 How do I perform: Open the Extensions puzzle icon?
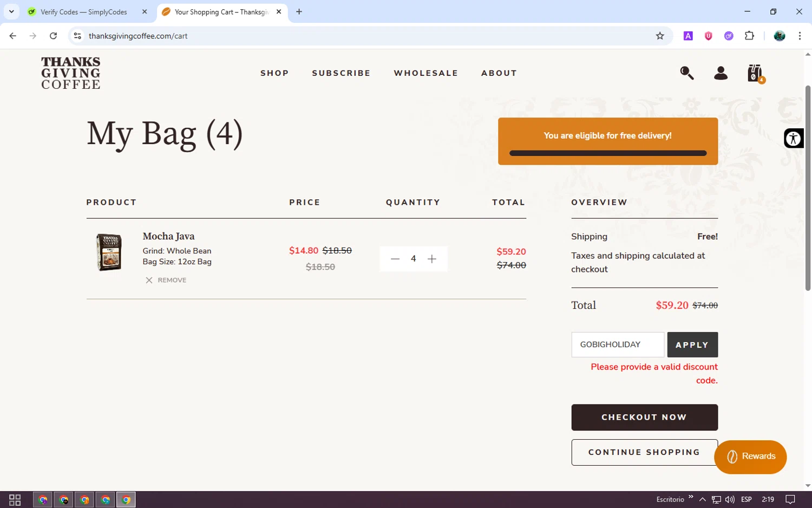coord(750,36)
